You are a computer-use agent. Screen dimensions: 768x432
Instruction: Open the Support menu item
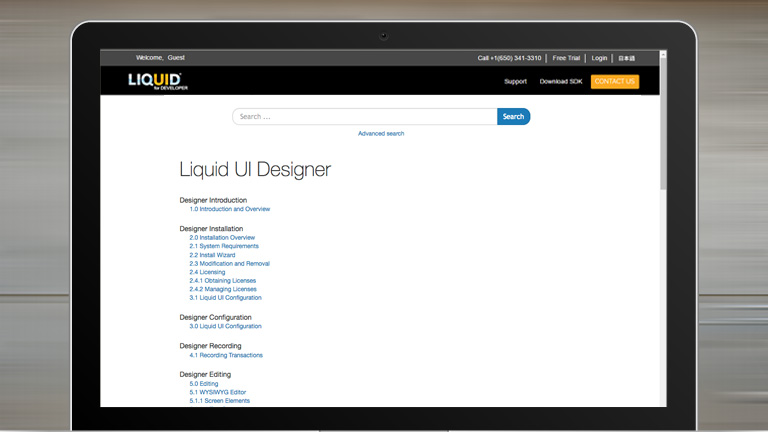pos(515,81)
